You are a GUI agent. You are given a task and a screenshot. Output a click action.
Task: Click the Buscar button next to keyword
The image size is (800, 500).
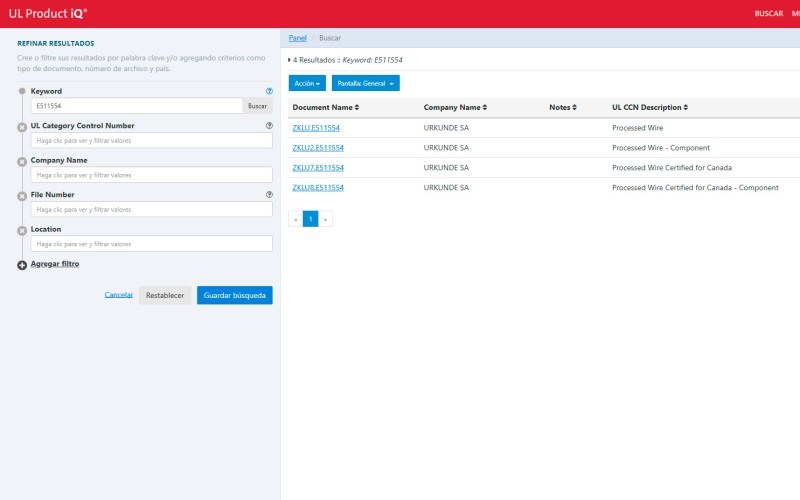coord(257,106)
